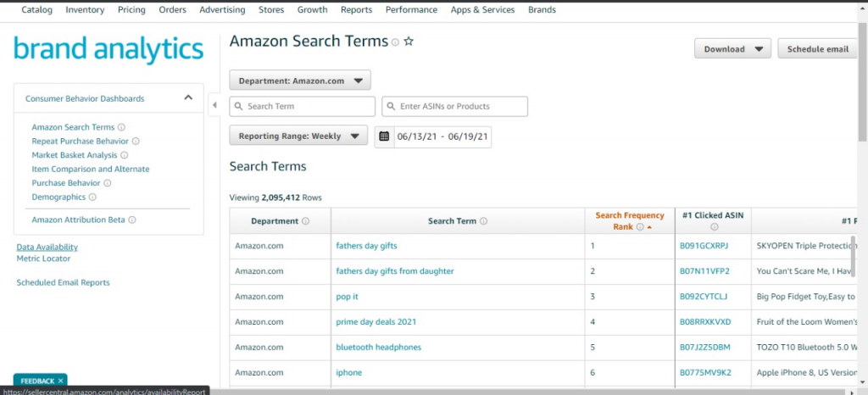Open the Metric Locator link
This screenshot has width=868, height=395.
point(44,259)
